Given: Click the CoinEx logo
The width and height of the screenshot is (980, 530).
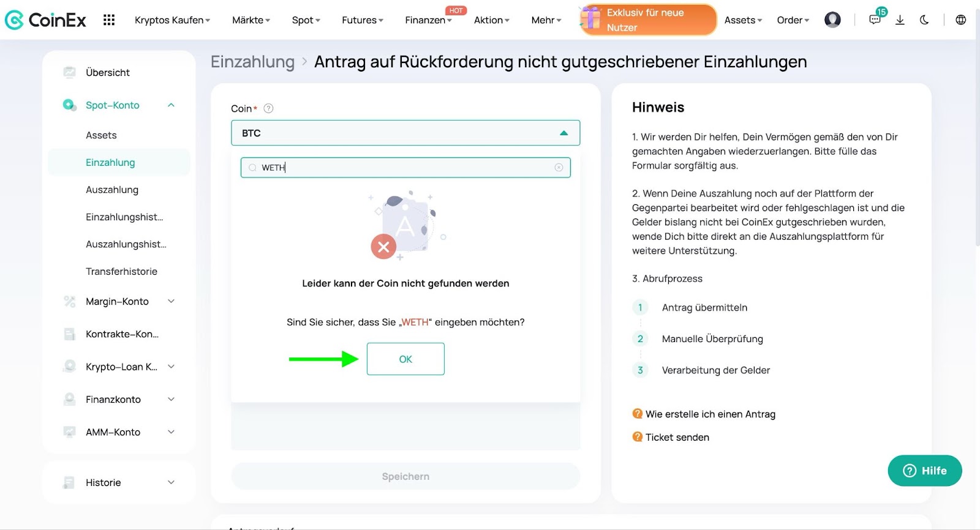Looking at the screenshot, I should coord(46,20).
